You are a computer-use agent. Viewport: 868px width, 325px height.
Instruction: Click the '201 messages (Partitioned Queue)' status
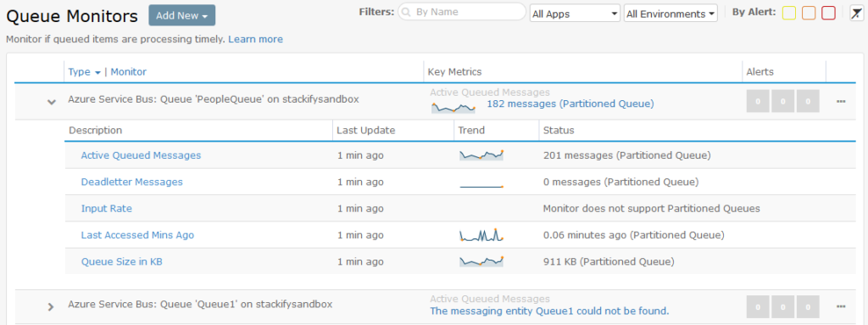coord(626,155)
